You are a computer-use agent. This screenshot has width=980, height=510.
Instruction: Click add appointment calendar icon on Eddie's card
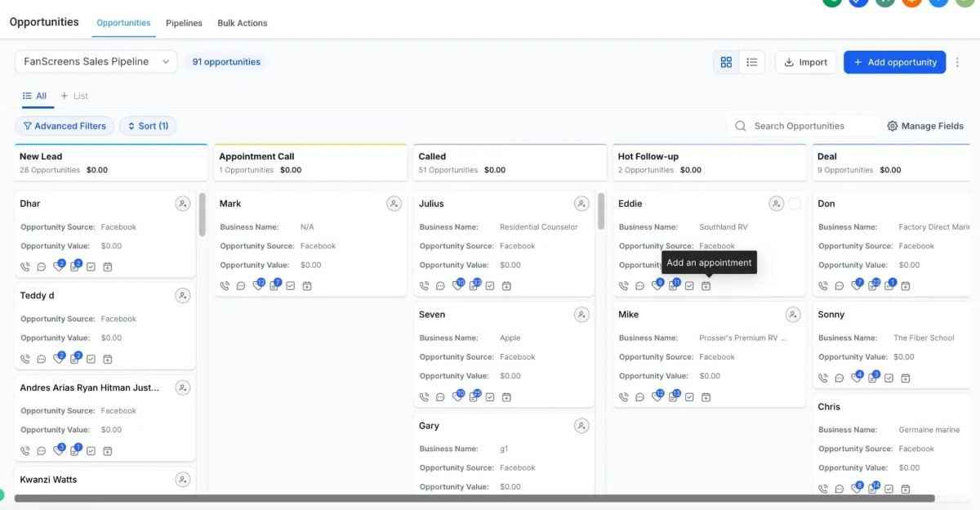coord(706,286)
